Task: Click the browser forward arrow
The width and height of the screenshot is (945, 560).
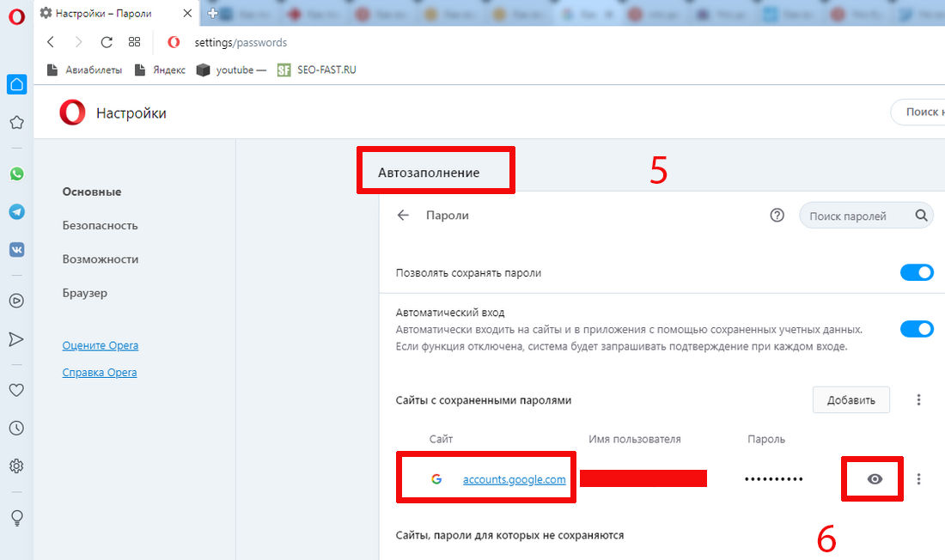Action: 78,41
